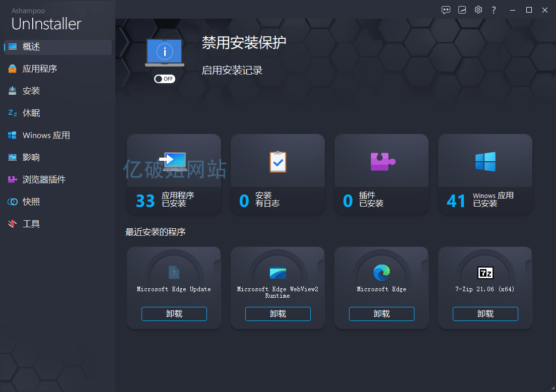Open Winows 应用 sidebar item
Image resolution: width=556 pixels, height=392 pixels.
coord(46,136)
